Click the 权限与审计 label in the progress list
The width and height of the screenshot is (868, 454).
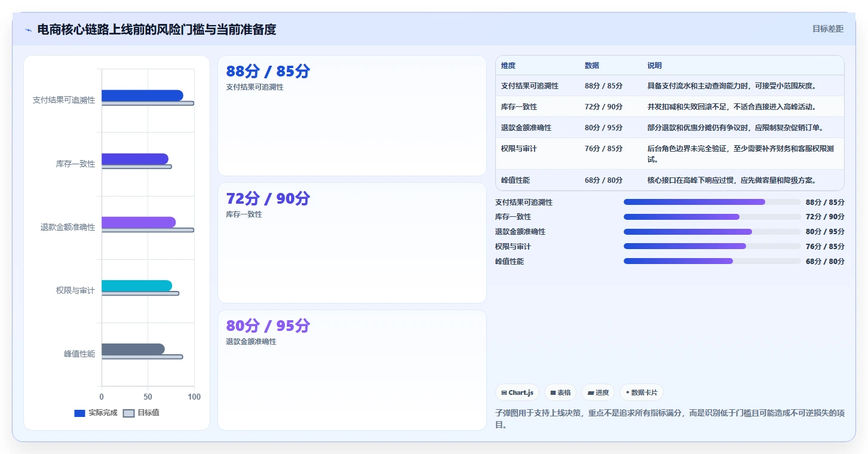[x=513, y=247]
